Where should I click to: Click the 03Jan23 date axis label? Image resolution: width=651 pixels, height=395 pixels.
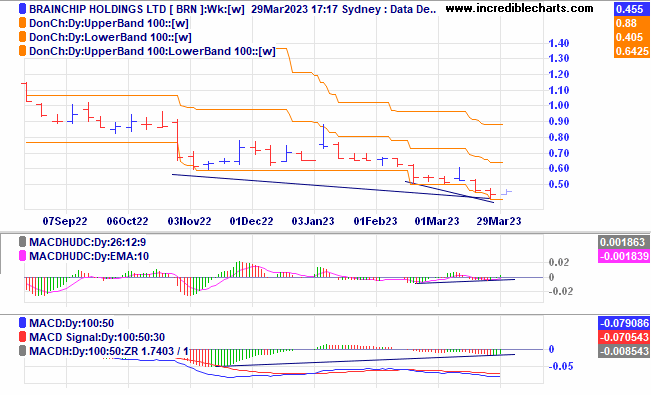(x=313, y=221)
